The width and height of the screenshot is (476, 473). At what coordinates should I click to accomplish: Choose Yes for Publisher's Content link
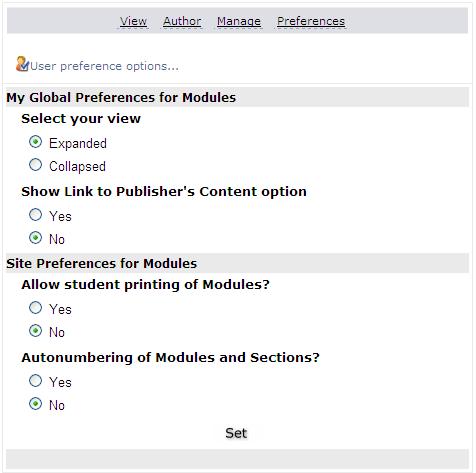(35, 215)
